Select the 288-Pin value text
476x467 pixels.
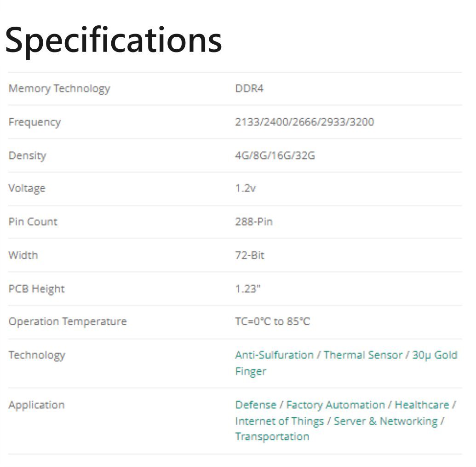[254, 222]
